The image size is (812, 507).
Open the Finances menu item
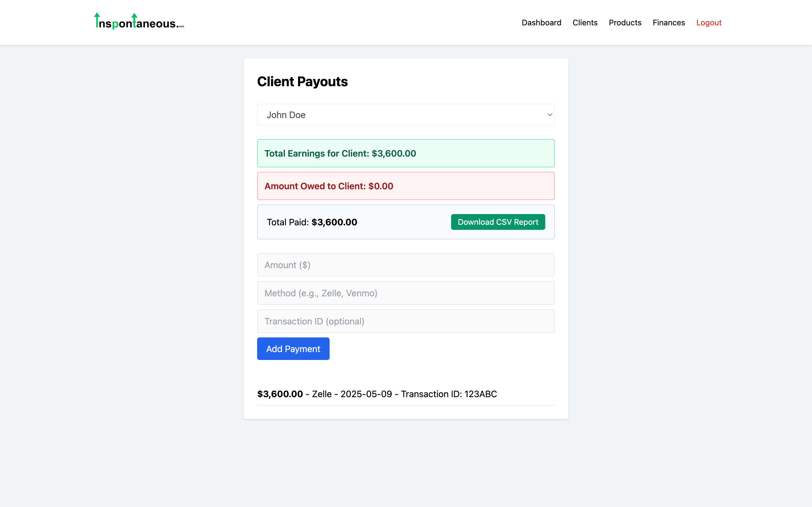pos(668,23)
